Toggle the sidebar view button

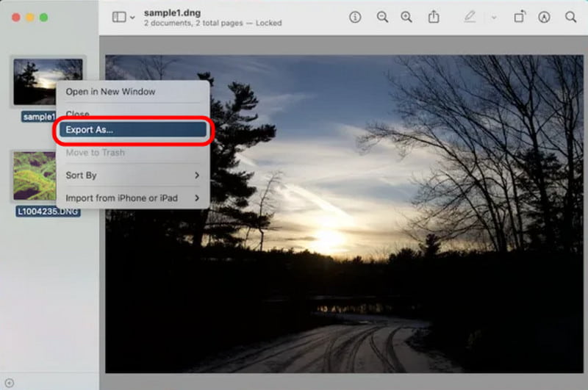[119, 17]
